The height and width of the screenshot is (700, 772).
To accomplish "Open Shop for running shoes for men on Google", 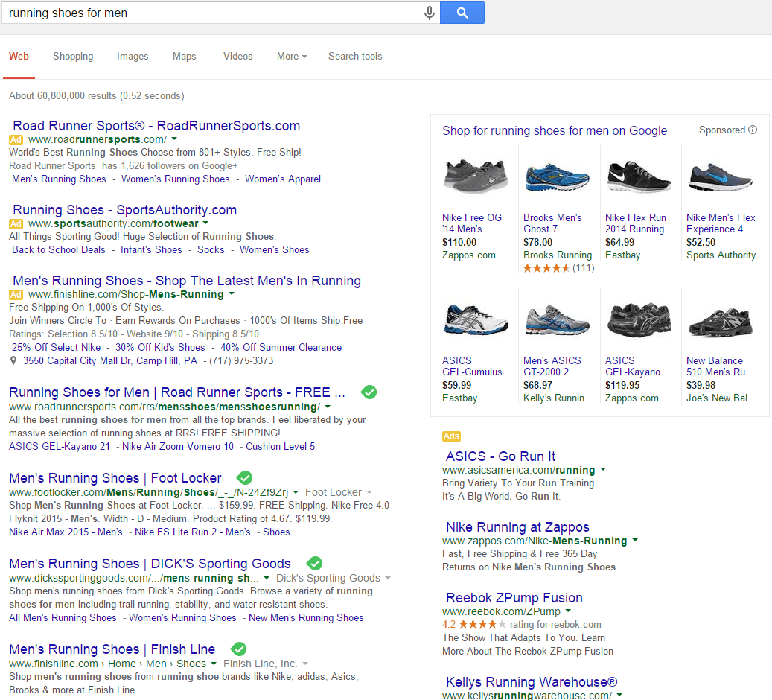I will point(555,130).
